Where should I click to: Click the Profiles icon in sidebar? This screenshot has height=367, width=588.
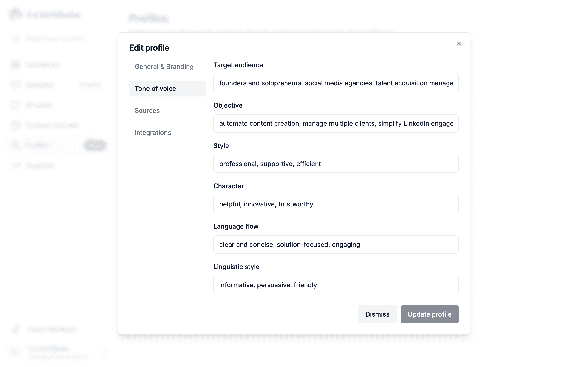pos(15,145)
